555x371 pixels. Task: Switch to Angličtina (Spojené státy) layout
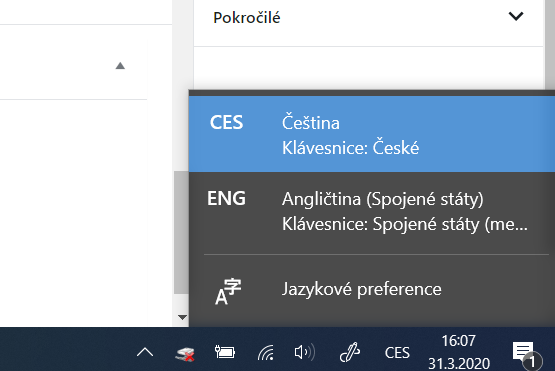tap(372, 212)
